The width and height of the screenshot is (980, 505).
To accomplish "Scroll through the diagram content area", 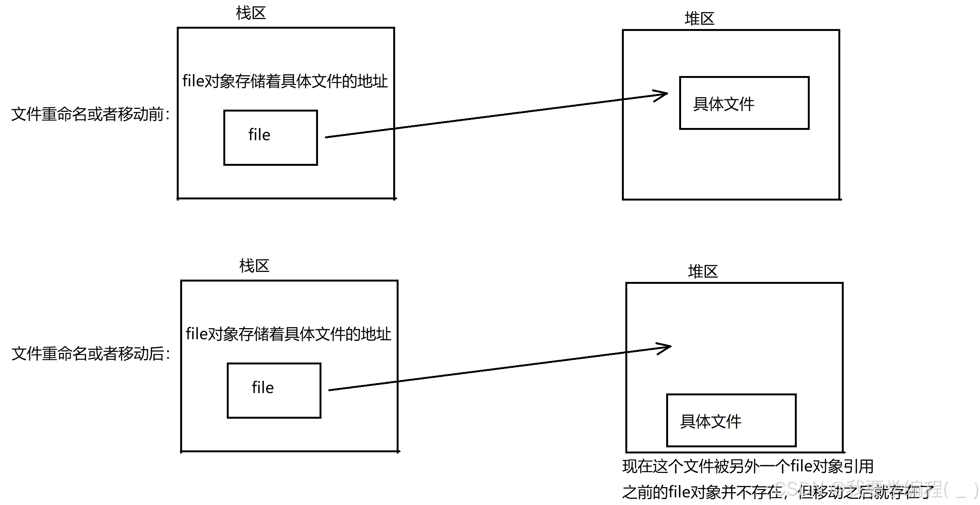I will (490, 252).
